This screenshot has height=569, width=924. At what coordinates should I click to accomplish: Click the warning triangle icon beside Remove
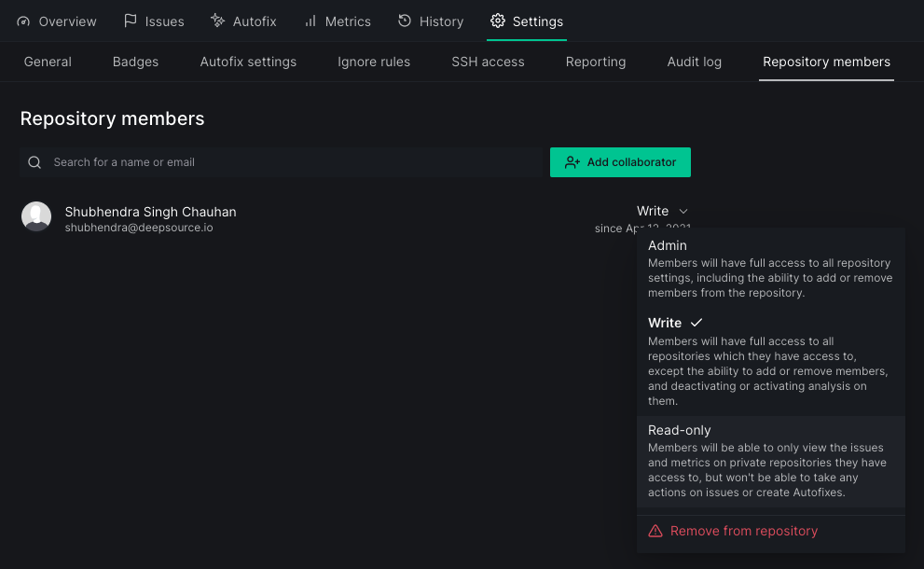tap(655, 531)
